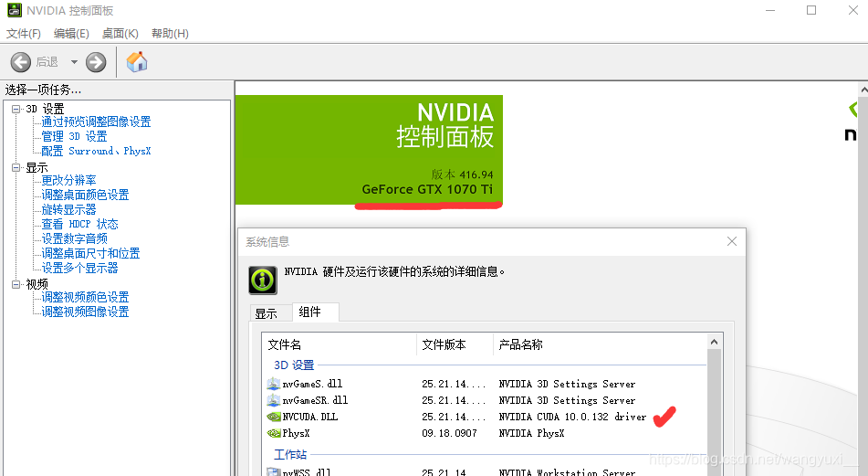Open 调整视频图像设置 task

coord(85,312)
